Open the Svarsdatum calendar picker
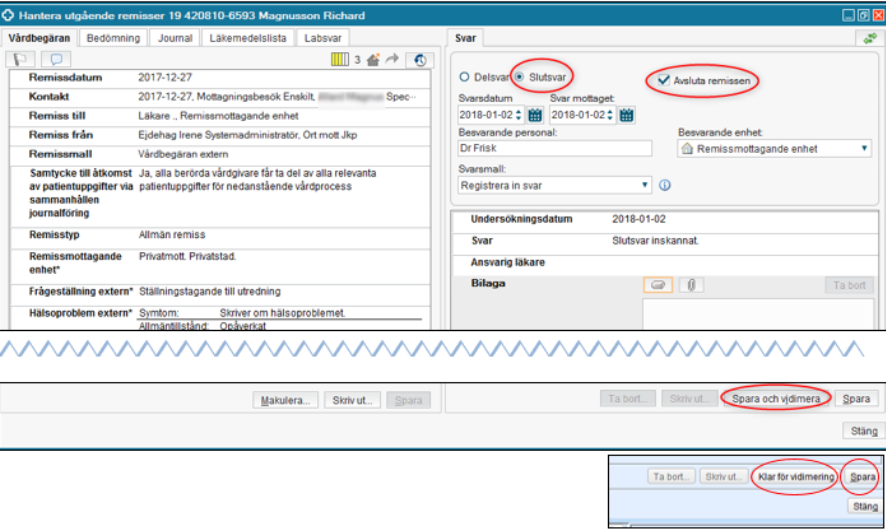 tap(535, 115)
